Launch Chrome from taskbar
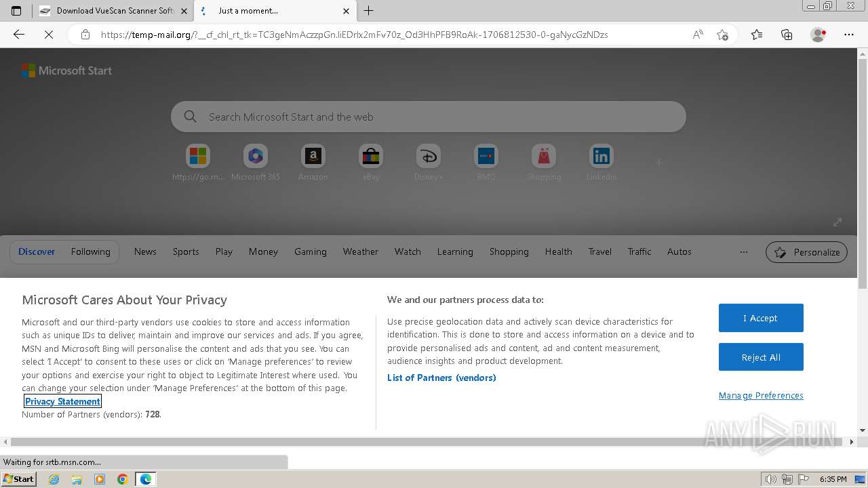868x488 pixels. (x=122, y=479)
